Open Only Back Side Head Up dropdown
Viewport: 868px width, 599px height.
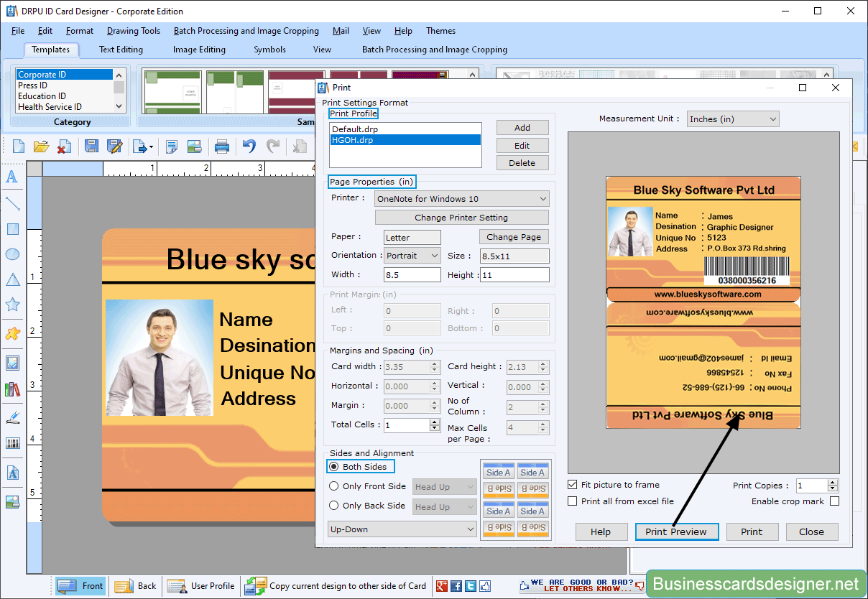tap(445, 507)
